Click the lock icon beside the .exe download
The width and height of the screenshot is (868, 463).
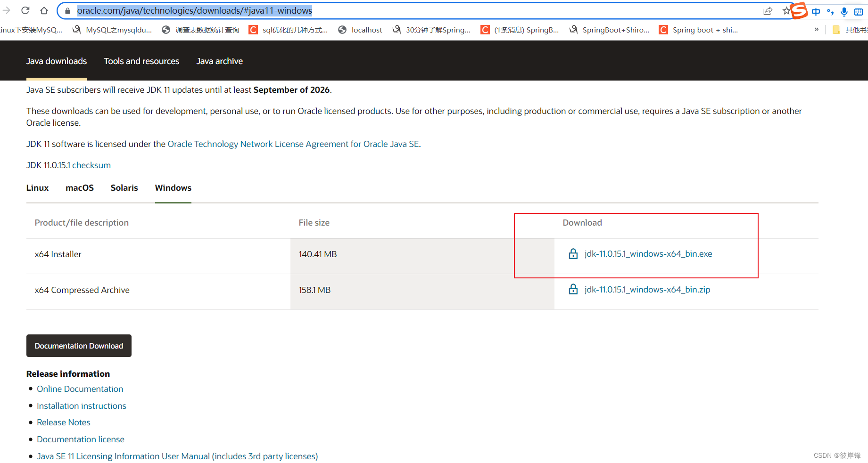573,254
